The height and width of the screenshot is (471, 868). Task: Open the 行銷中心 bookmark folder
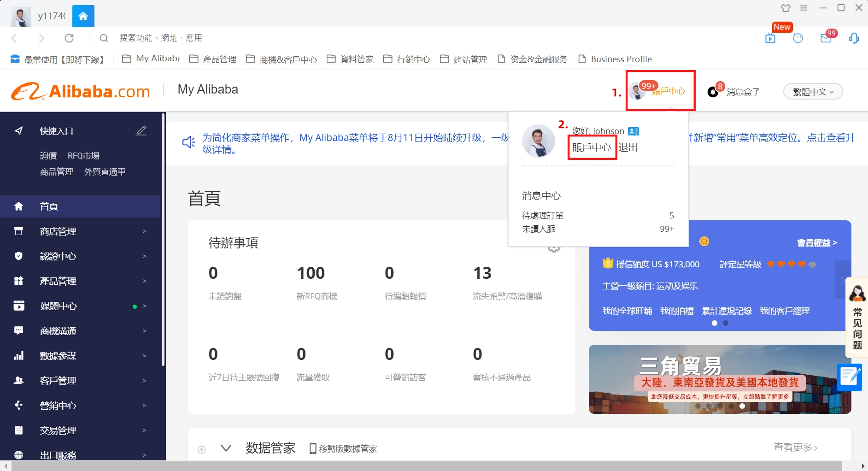click(x=407, y=59)
